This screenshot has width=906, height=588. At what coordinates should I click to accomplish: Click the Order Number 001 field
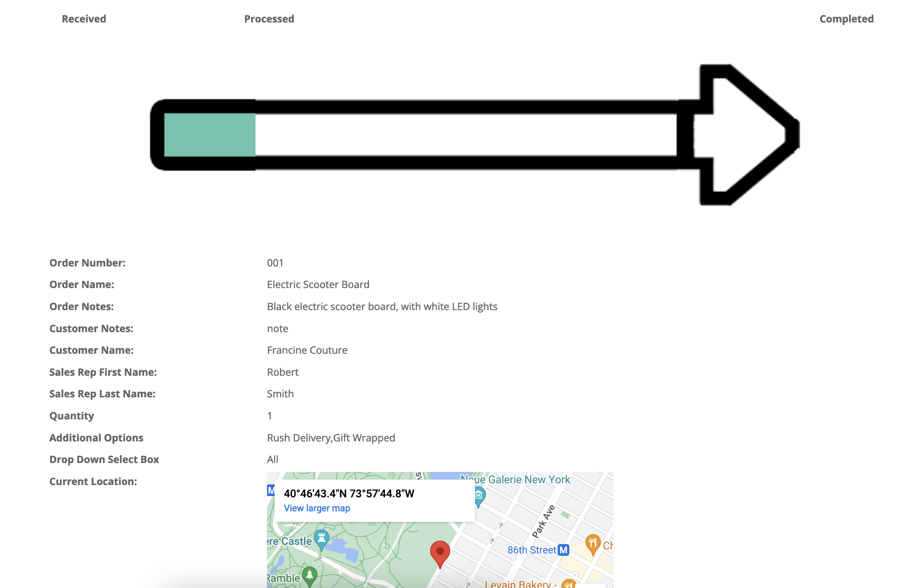(x=275, y=262)
